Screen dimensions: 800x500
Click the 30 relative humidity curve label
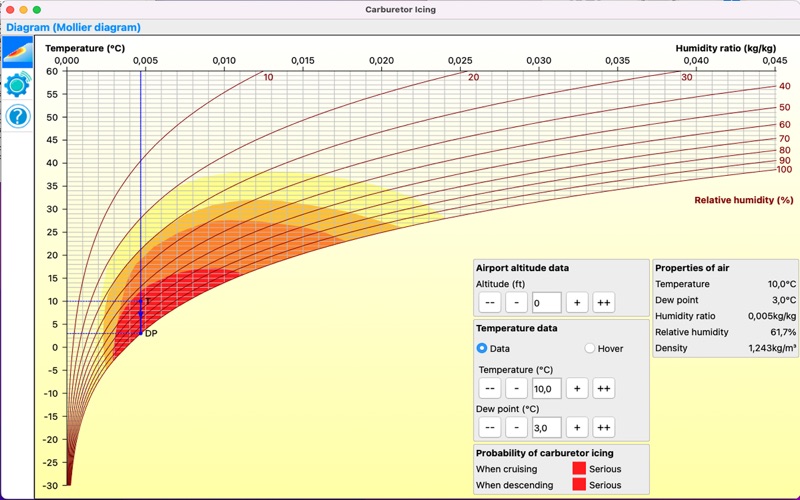(x=687, y=78)
